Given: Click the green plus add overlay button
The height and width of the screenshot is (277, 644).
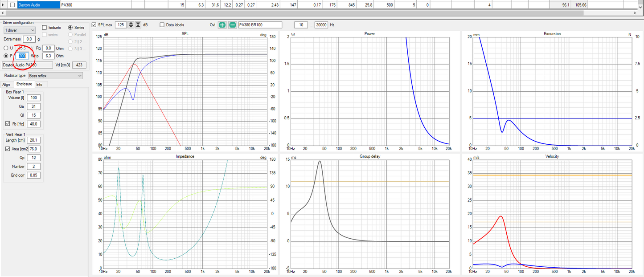Looking at the screenshot, I should pyautogui.click(x=222, y=25).
